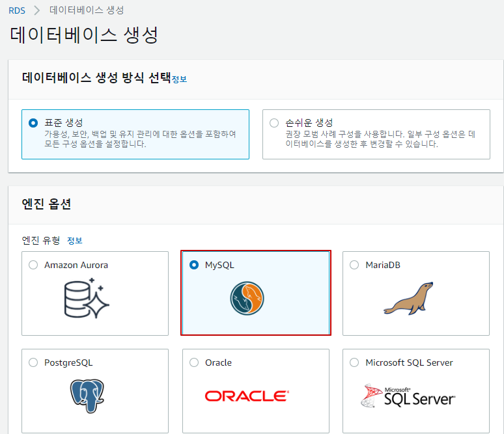Choose the Oracle engine radio
This screenshot has width=504, height=434.
coord(194,362)
